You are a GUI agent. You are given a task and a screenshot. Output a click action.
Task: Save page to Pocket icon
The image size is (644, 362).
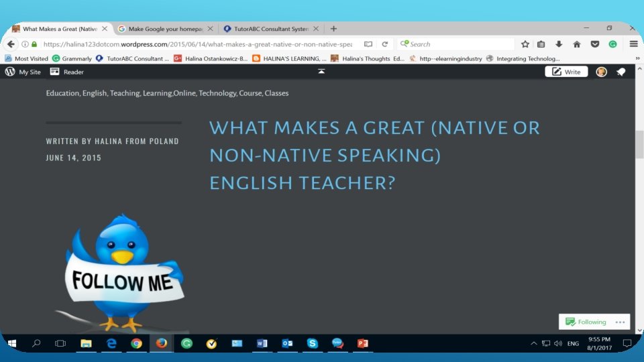coord(595,44)
